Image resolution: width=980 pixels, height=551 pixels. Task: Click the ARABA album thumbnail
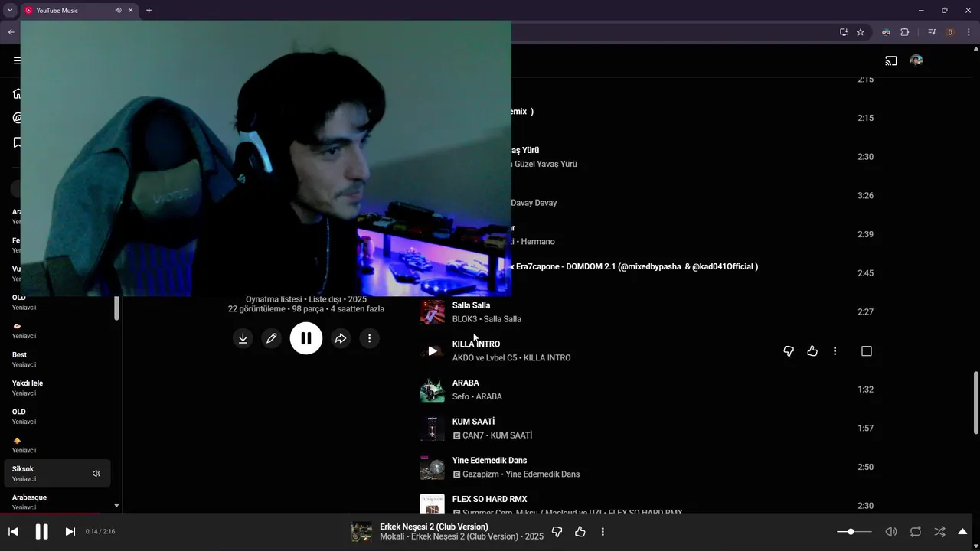click(433, 390)
